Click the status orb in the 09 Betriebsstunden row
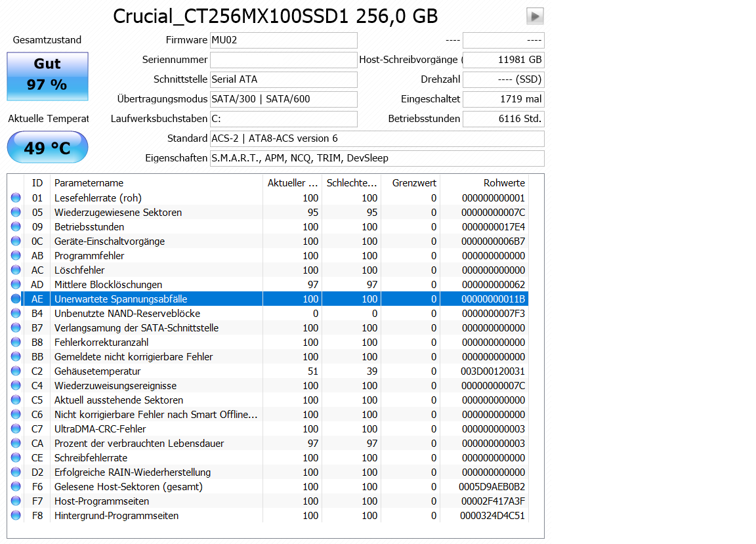 click(16, 226)
